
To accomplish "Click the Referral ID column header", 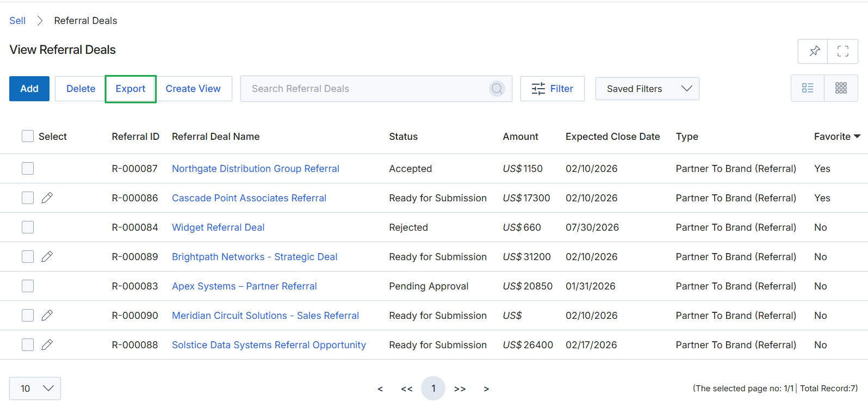I will click(135, 137).
